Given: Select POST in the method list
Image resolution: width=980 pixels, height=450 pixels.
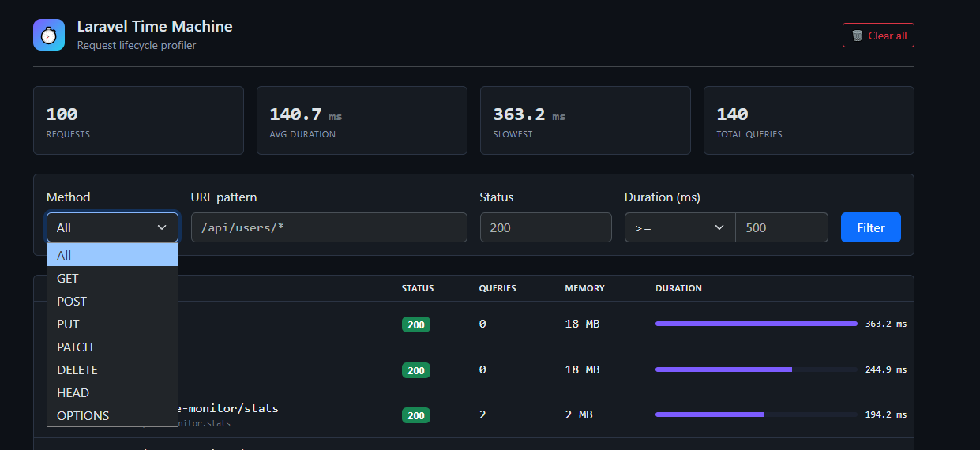Looking at the screenshot, I should [112, 301].
